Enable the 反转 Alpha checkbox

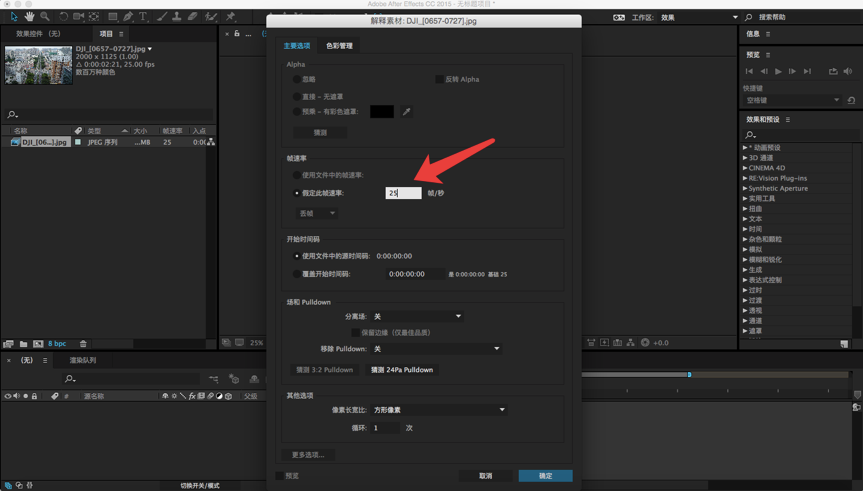[439, 79]
